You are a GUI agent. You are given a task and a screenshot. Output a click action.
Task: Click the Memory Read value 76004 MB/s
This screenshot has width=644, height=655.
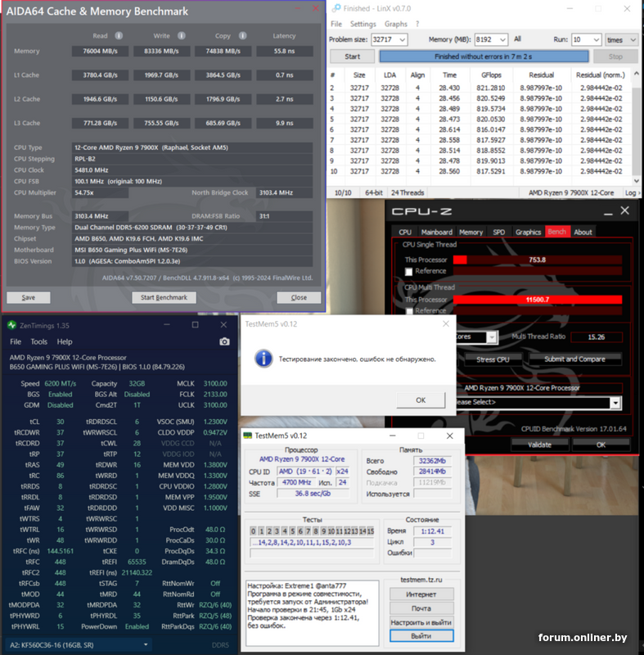point(100,51)
